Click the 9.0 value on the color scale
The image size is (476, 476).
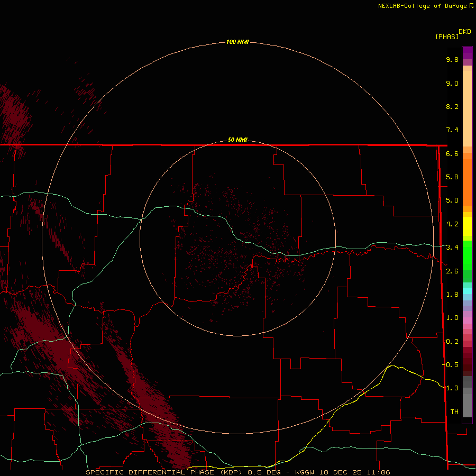click(x=452, y=83)
